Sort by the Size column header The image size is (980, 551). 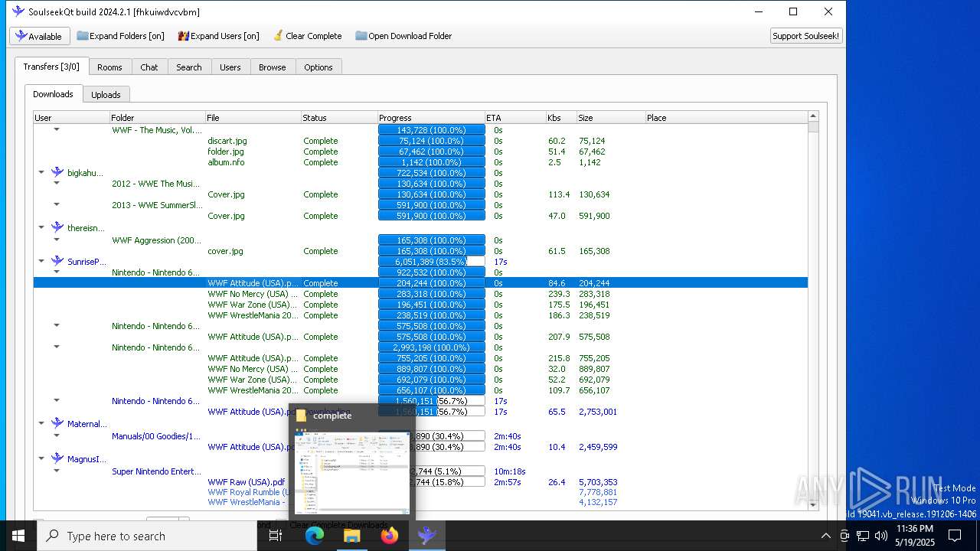(611, 118)
